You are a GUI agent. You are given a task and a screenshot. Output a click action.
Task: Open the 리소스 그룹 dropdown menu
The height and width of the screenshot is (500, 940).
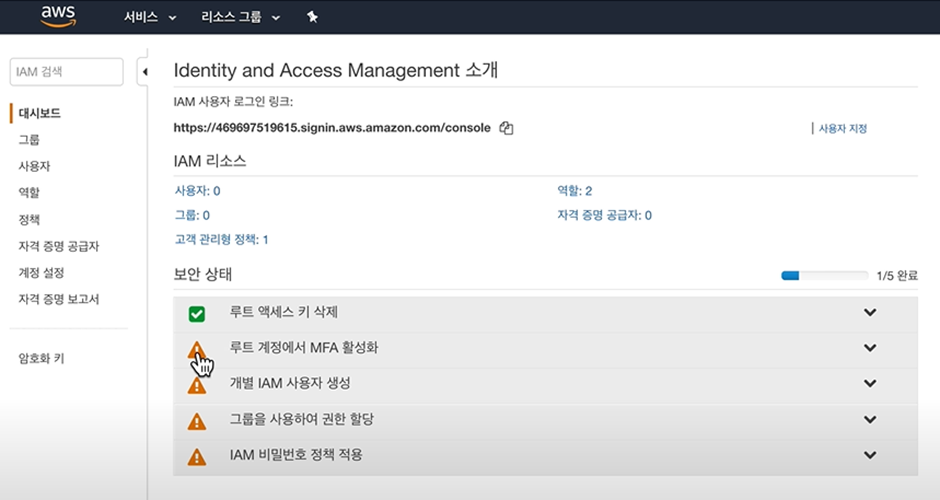click(x=240, y=17)
